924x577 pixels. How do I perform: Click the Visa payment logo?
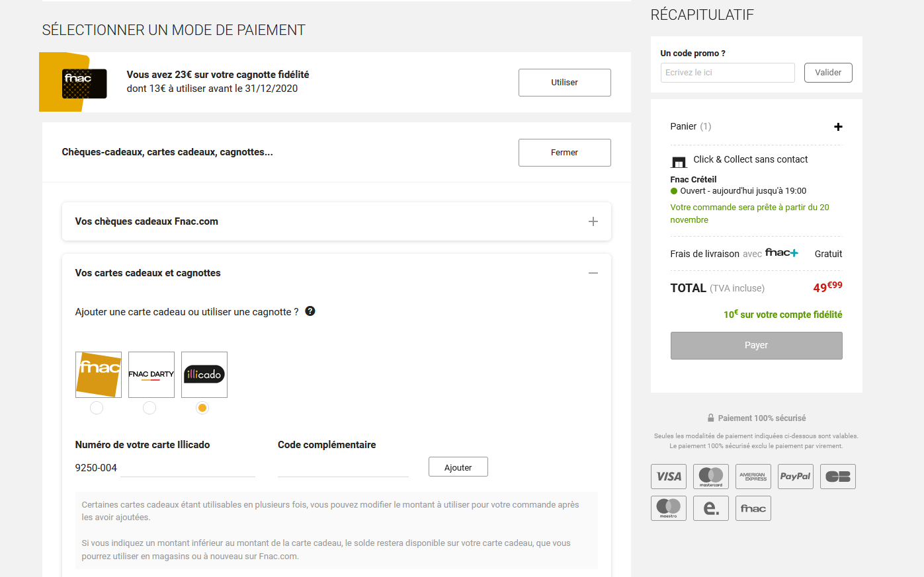668,477
